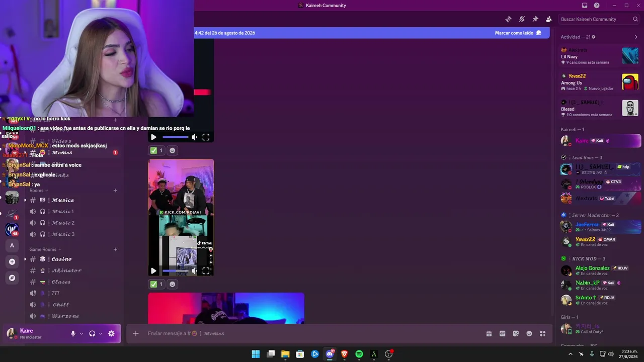Open the Actividad settings gear

tap(594, 37)
